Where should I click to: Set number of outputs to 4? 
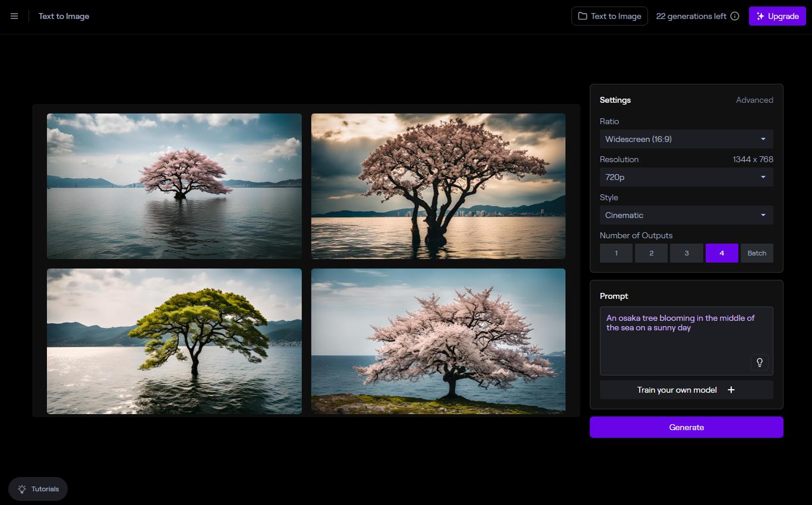point(722,253)
